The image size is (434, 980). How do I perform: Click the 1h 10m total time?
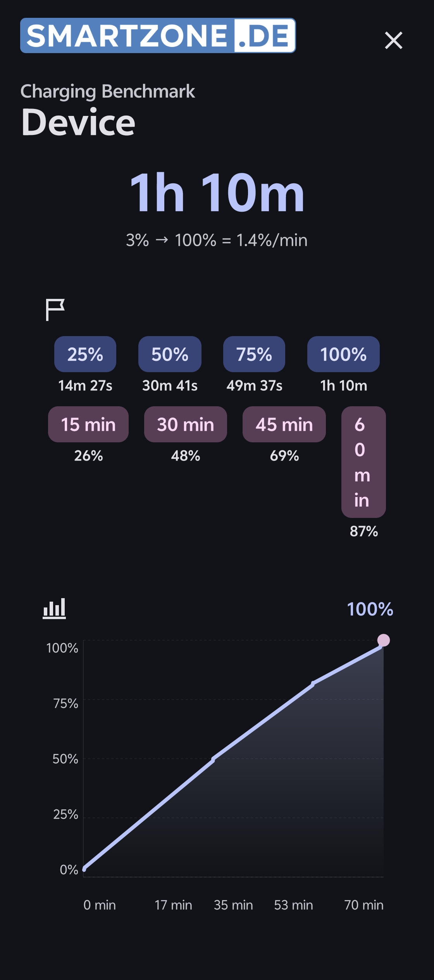217,193
